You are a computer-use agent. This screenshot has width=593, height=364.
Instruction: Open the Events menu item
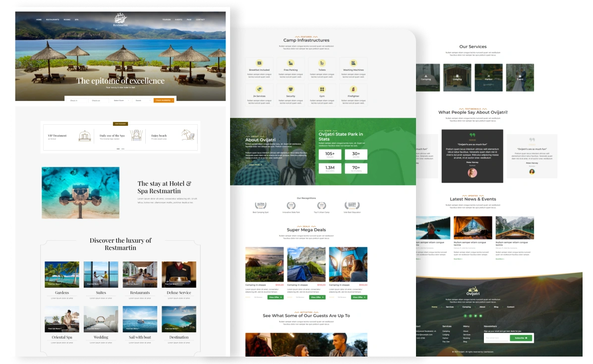178,20
